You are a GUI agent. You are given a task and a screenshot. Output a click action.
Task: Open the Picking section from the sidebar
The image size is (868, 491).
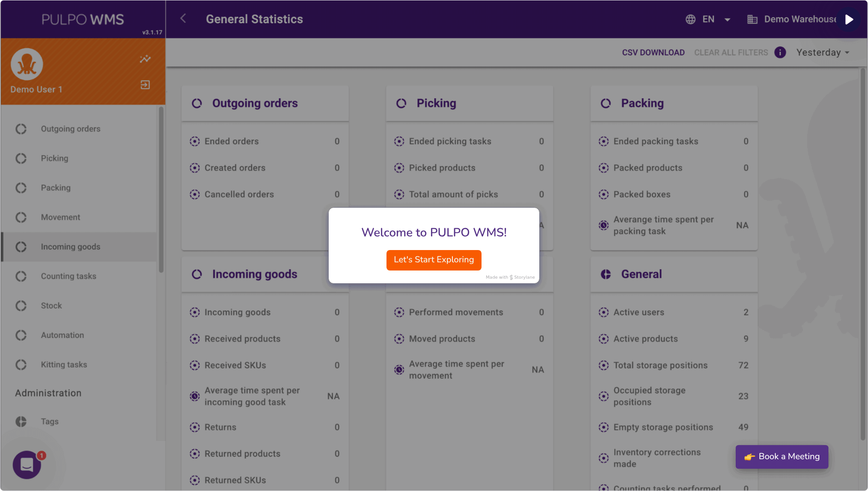(x=54, y=158)
